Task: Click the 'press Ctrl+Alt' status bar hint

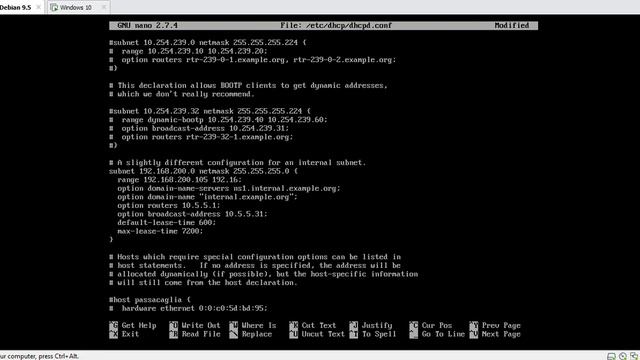Action: coord(40,356)
